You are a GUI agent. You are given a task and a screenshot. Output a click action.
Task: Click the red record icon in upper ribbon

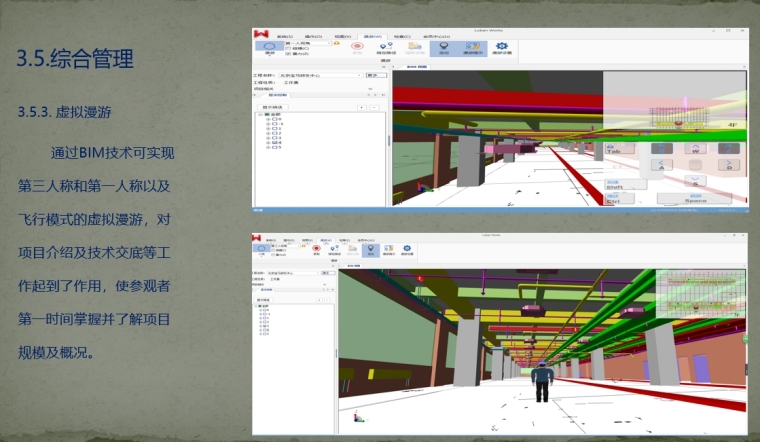coord(356,46)
